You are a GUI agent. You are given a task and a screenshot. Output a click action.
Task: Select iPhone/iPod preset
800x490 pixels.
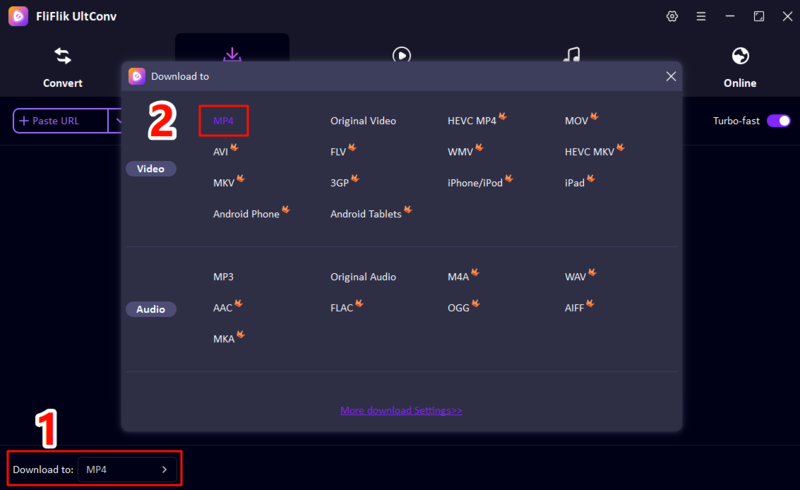(x=475, y=183)
